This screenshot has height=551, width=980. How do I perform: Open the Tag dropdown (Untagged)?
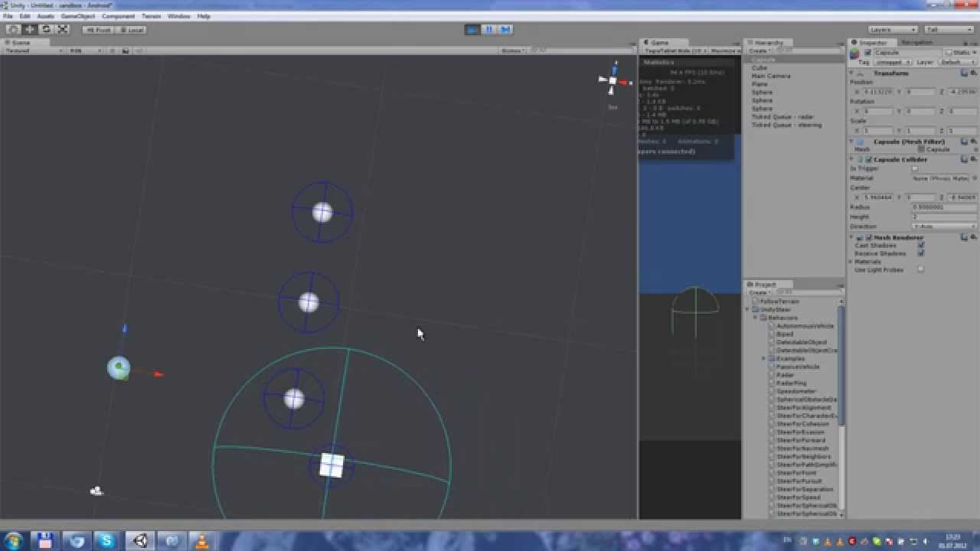point(892,62)
